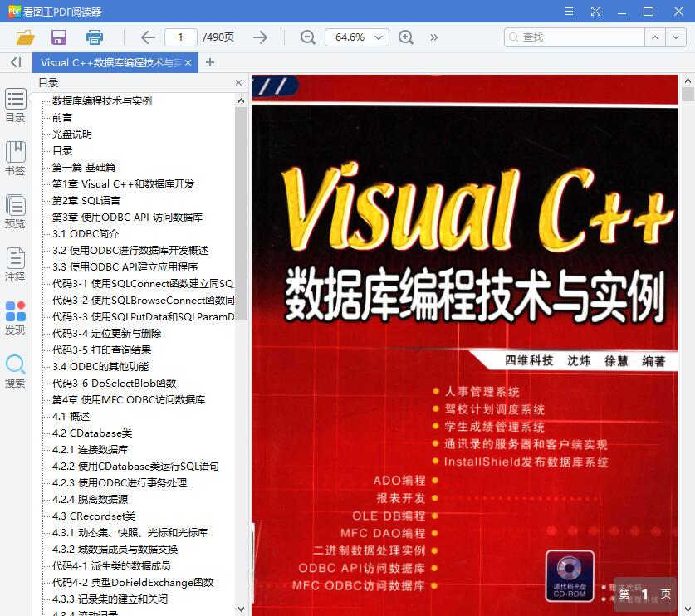Open the 预览 thumbnails panel
The image size is (695, 616).
[16, 212]
